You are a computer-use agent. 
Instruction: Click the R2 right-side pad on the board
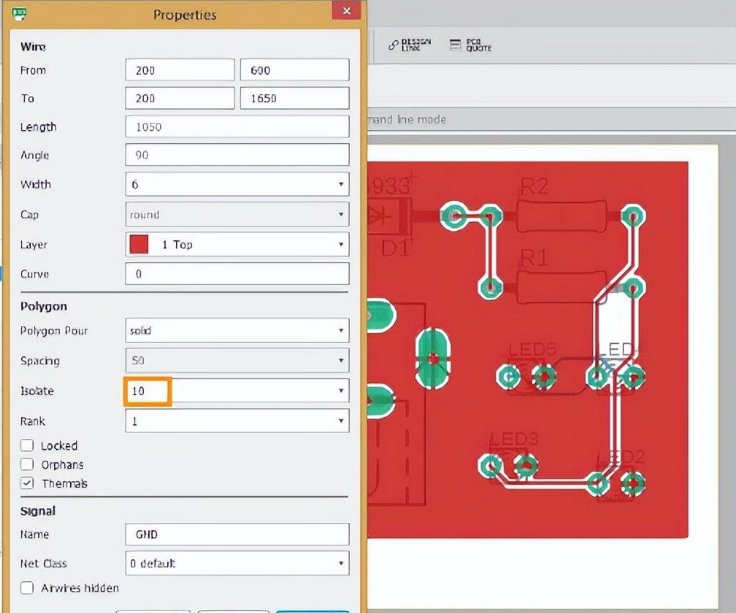pos(633,216)
